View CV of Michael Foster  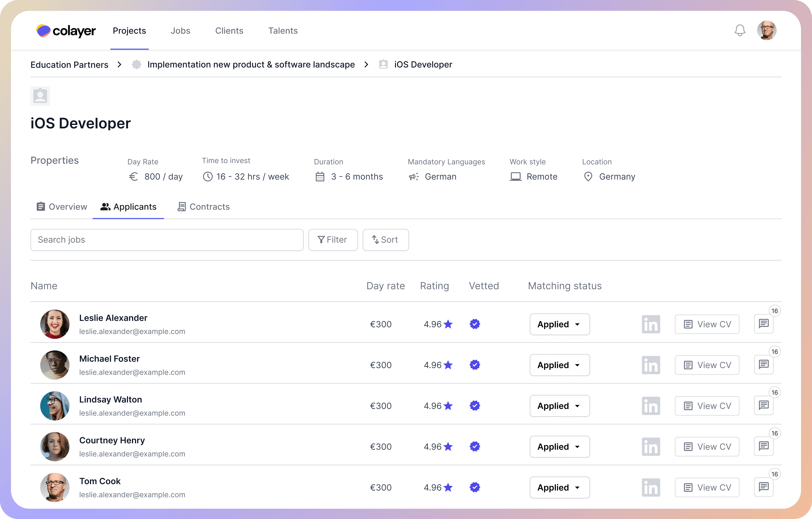[707, 365]
